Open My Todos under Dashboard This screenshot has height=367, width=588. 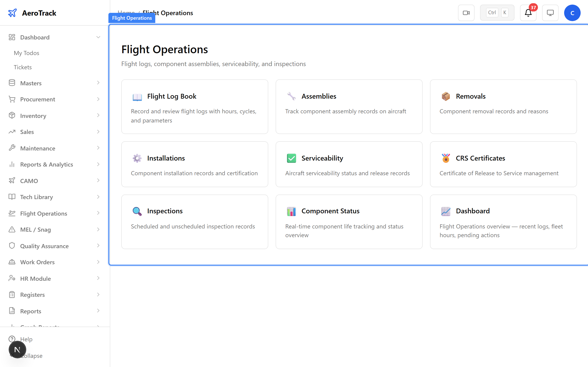(26, 53)
